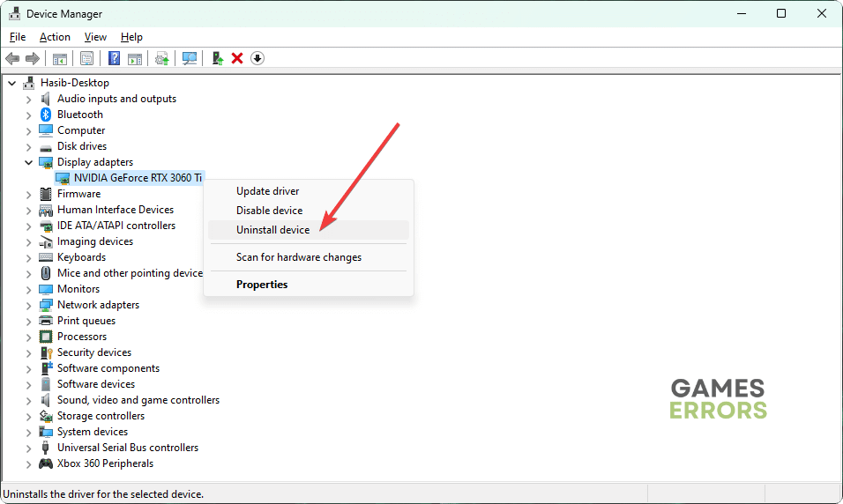
Task: Expand Universal Serial Bus controllers node
Action: (28, 448)
